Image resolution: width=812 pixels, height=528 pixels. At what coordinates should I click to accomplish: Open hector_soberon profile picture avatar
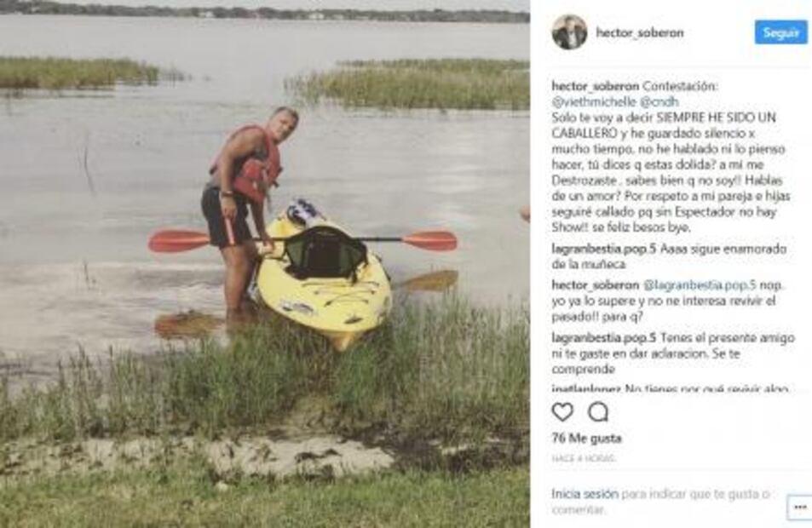[x=569, y=32]
